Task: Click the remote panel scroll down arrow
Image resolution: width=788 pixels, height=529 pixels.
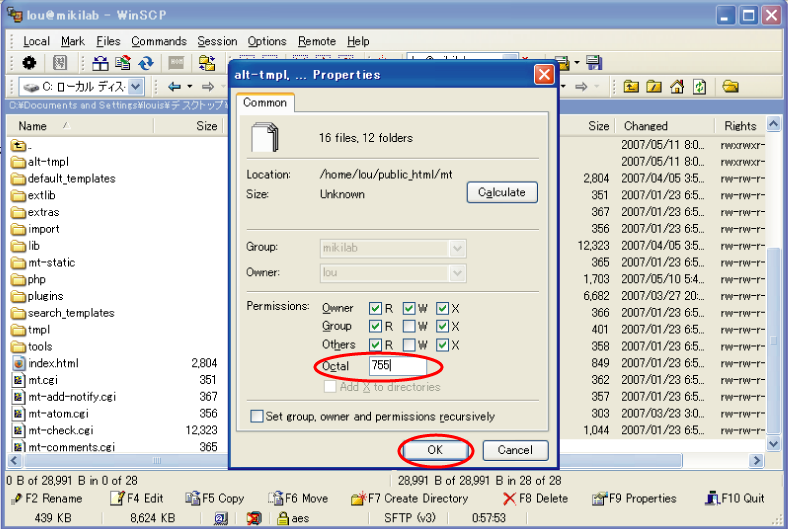Action: (x=773, y=444)
